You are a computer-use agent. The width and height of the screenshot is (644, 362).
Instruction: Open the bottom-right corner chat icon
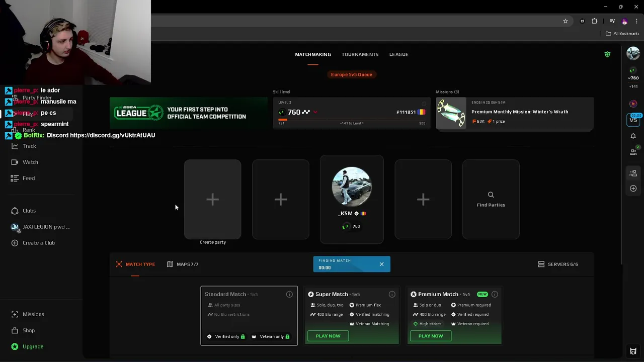click(x=633, y=351)
